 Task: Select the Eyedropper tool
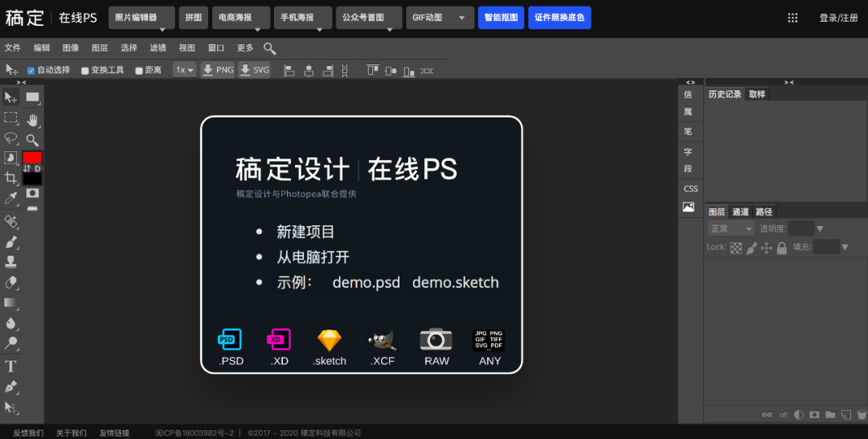(10, 198)
